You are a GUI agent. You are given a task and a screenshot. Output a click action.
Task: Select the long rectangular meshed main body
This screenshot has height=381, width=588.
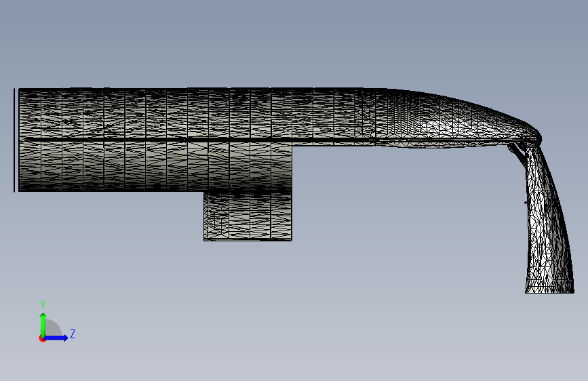click(155, 140)
